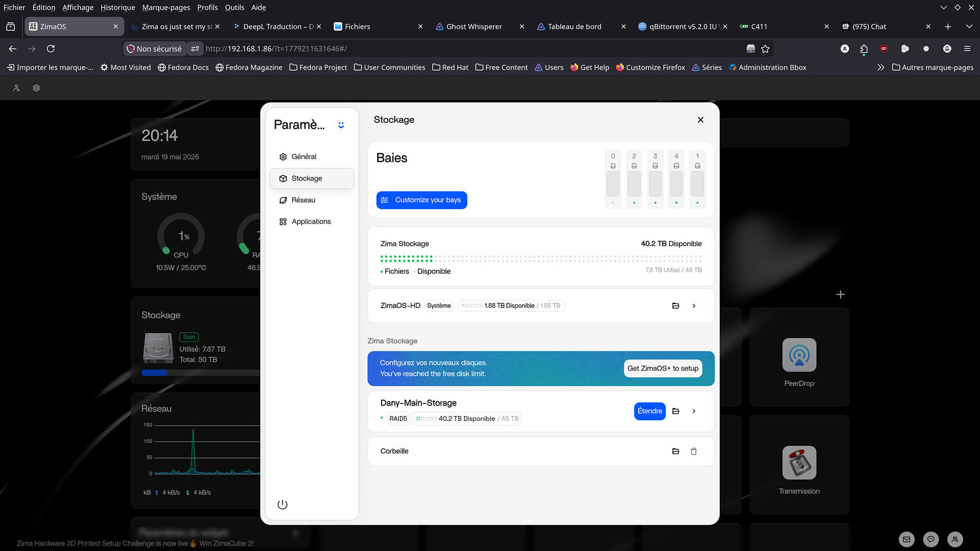The width and height of the screenshot is (980, 551).
Task: Click Étendre button for Dany-Main-Storage
Action: (x=650, y=411)
